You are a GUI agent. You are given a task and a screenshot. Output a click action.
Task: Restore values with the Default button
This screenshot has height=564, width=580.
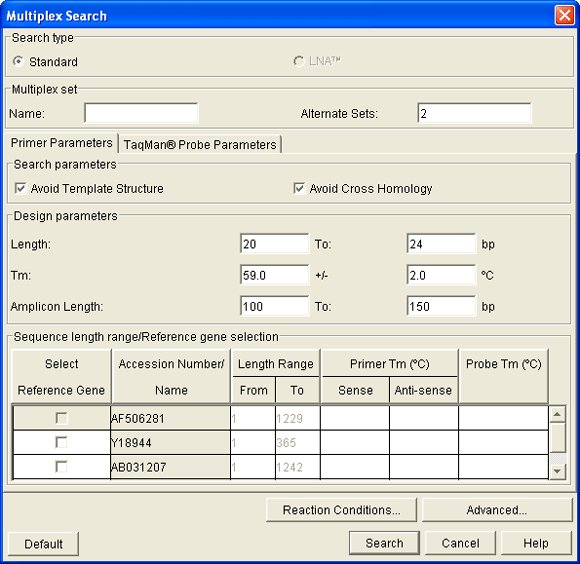(x=43, y=544)
